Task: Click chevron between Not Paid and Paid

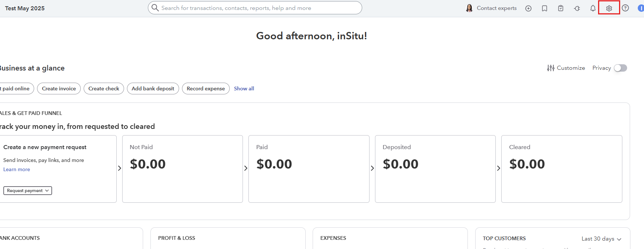Action: [246, 168]
